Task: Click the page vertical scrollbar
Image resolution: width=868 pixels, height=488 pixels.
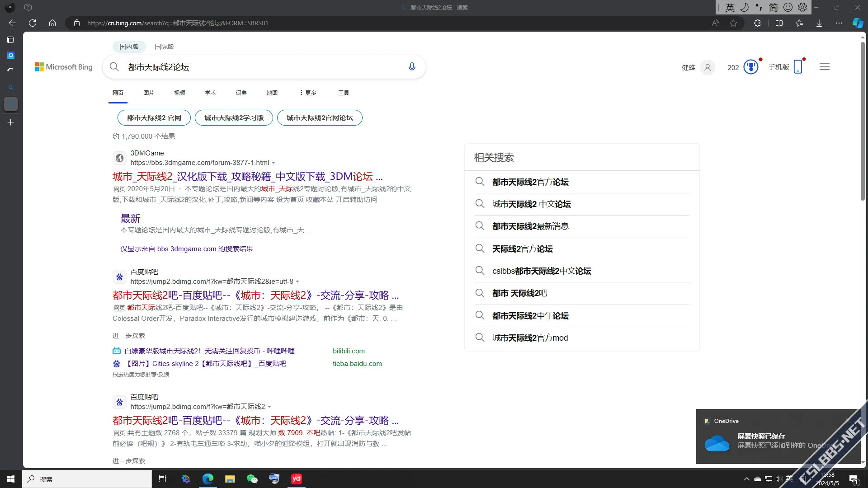Action: [863, 122]
